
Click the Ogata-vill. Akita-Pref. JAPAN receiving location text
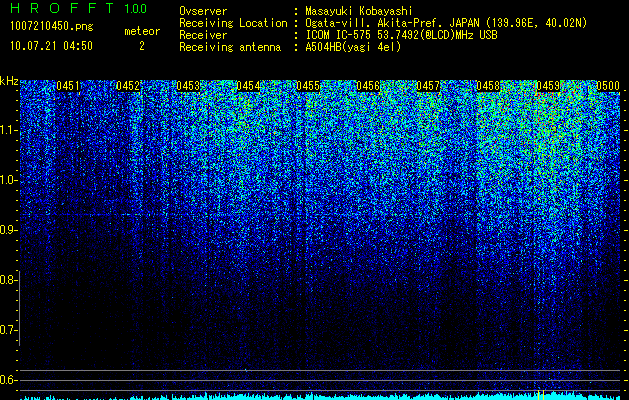446,23
